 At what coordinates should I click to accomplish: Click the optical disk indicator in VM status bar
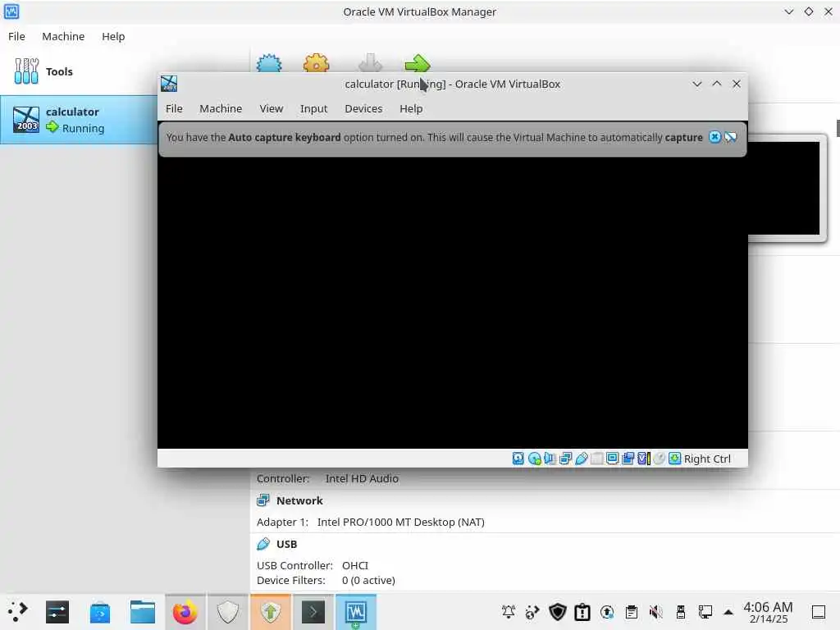(534, 459)
